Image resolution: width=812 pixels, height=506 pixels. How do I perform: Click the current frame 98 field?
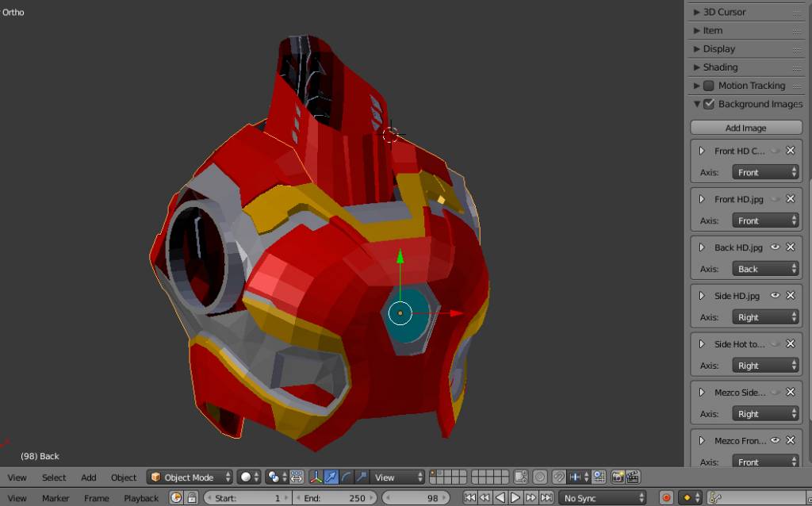pyautogui.click(x=416, y=498)
